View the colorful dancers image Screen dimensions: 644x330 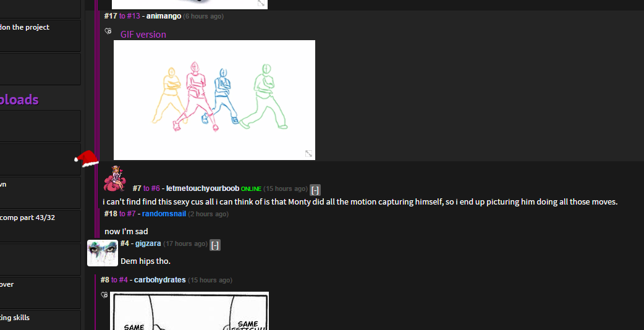[x=214, y=99]
